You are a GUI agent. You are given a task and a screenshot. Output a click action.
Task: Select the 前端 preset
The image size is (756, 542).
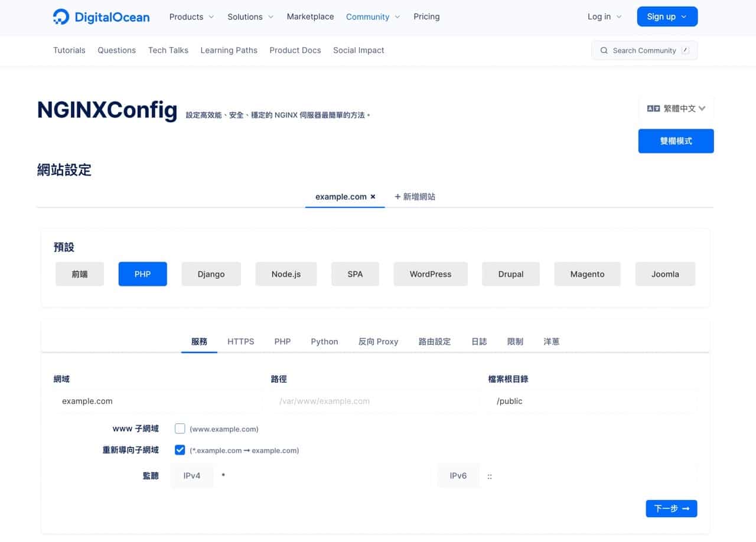pyautogui.click(x=80, y=274)
